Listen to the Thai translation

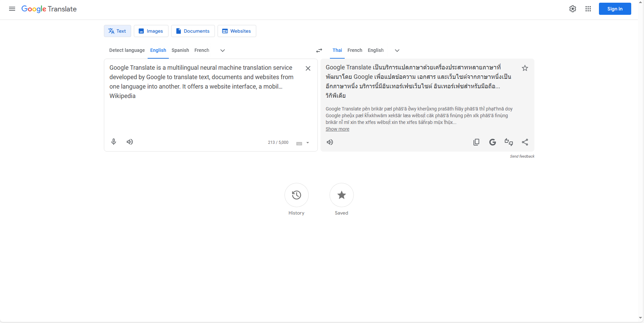tap(330, 142)
